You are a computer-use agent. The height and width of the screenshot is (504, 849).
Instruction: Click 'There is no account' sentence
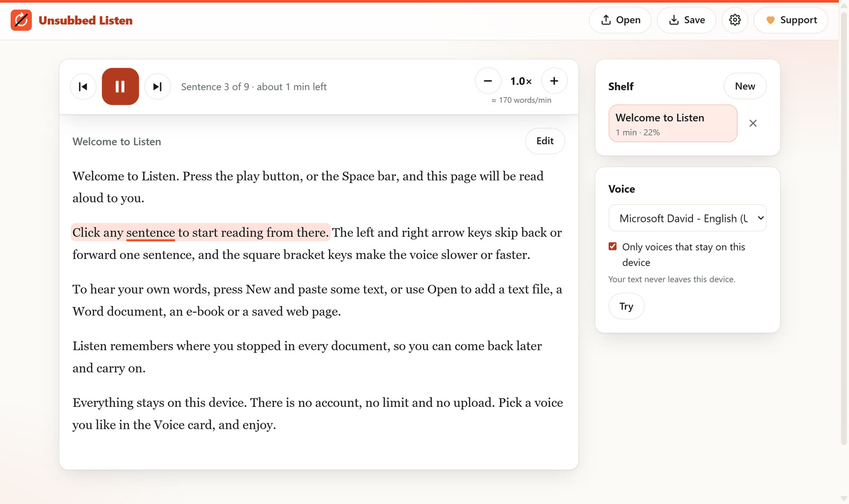(x=372, y=403)
